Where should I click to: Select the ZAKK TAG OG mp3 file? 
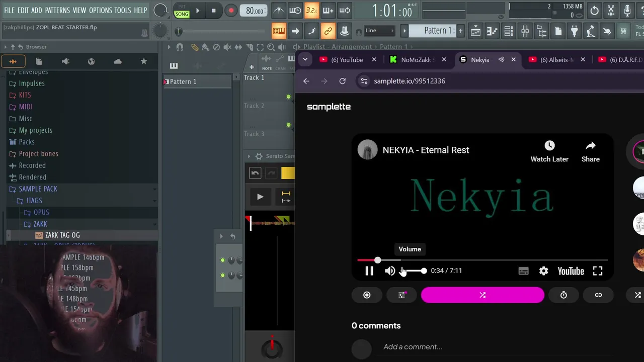click(57, 235)
